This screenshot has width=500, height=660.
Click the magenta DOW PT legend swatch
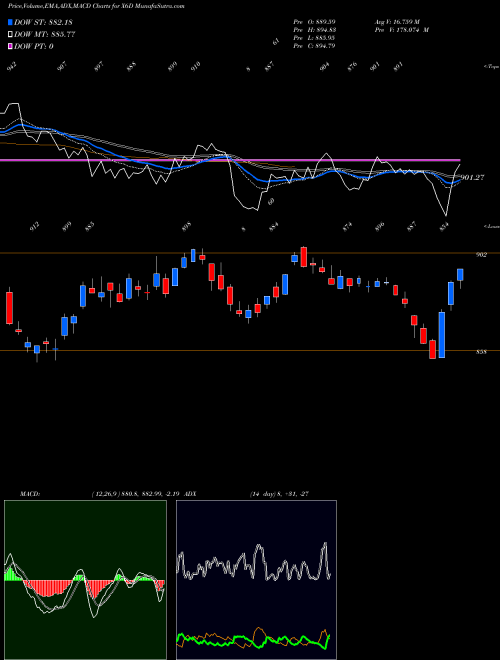[10, 46]
